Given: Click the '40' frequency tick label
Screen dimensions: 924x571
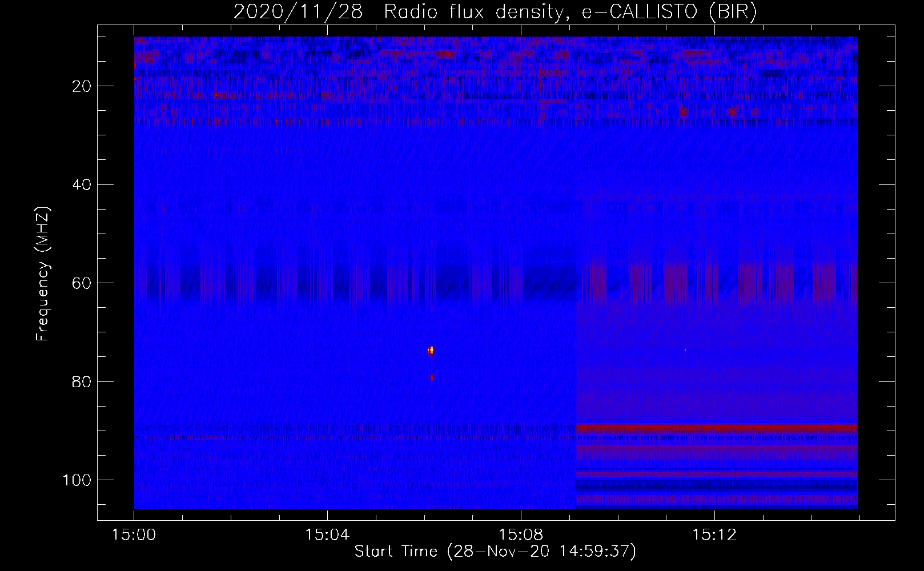Looking at the screenshot, I should pos(82,185).
